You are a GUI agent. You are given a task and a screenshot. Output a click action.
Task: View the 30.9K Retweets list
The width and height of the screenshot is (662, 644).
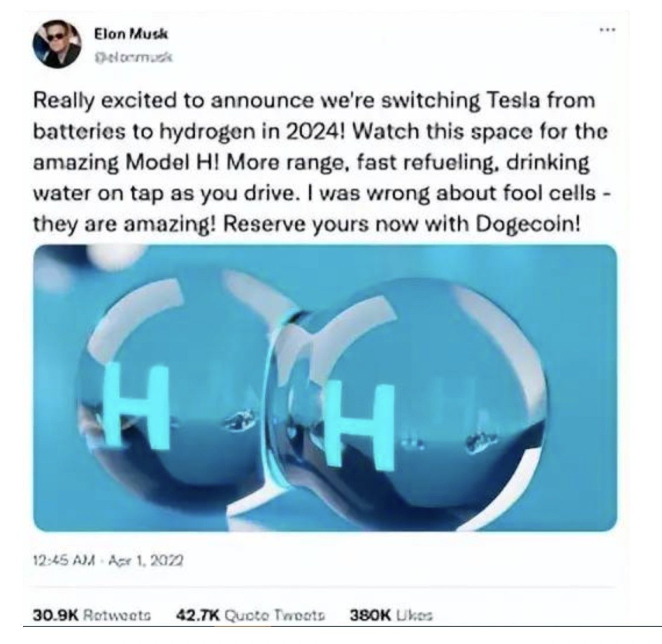(92, 616)
